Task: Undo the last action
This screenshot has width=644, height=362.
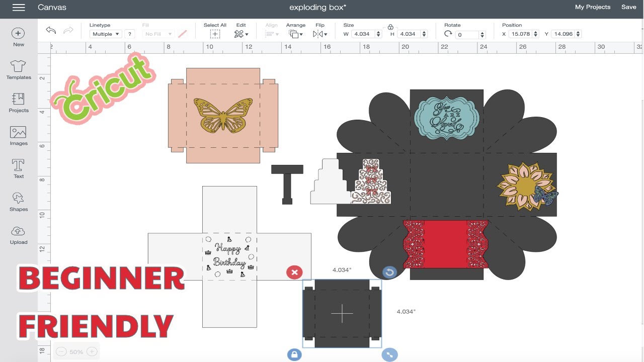Action: [51, 31]
